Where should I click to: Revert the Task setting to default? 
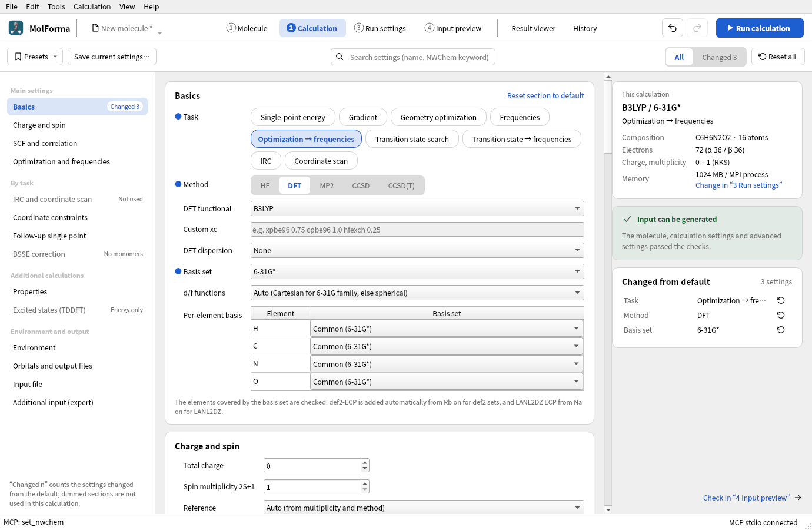point(781,300)
